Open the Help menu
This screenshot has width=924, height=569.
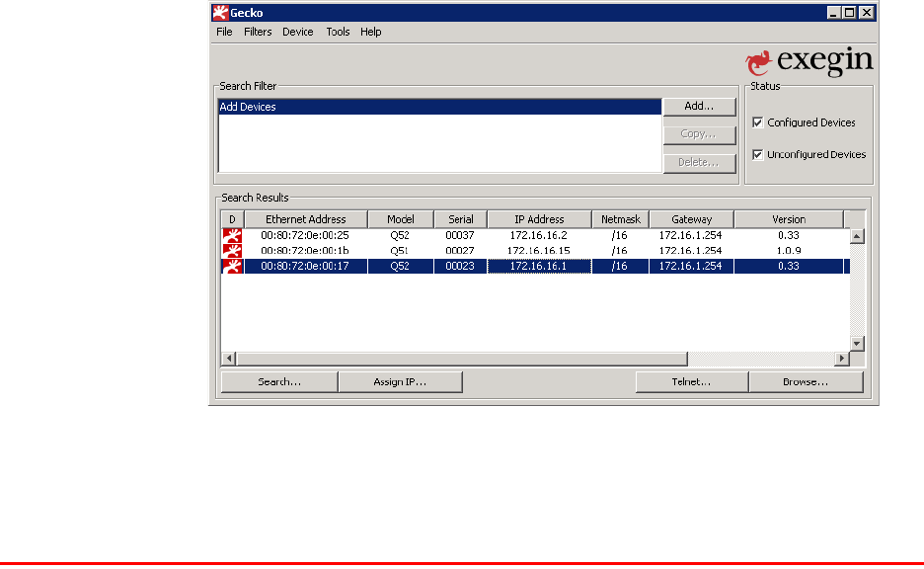(370, 32)
